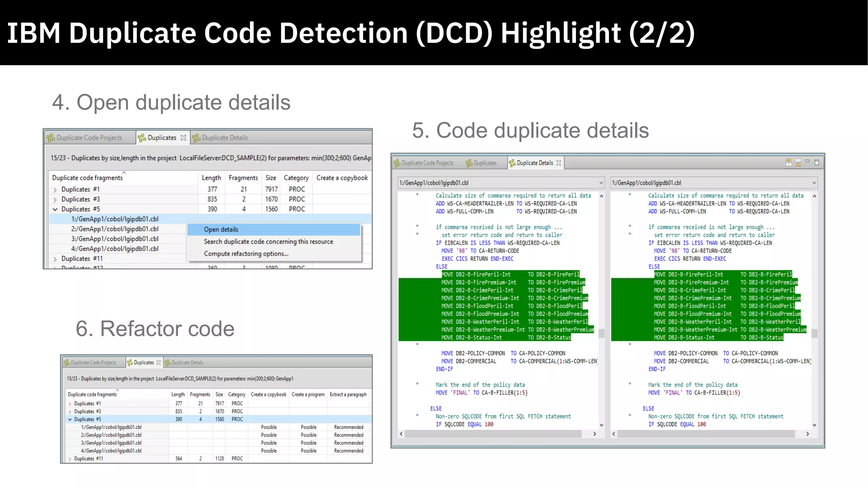Minimize the Duplicate Details view
868x488 pixels.
[807, 161]
